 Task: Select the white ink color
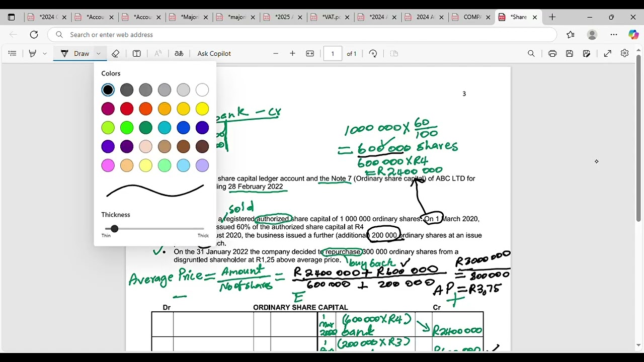(202, 90)
